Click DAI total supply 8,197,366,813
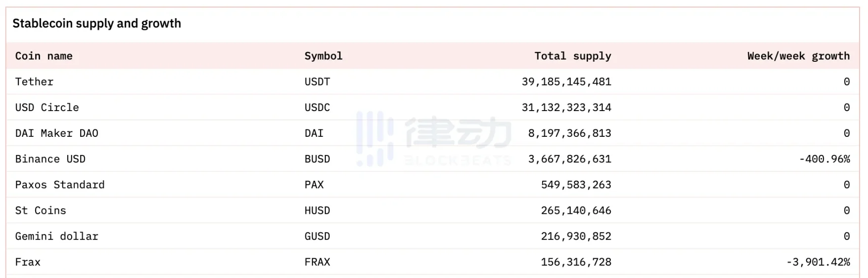868x278 pixels. click(x=569, y=133)
